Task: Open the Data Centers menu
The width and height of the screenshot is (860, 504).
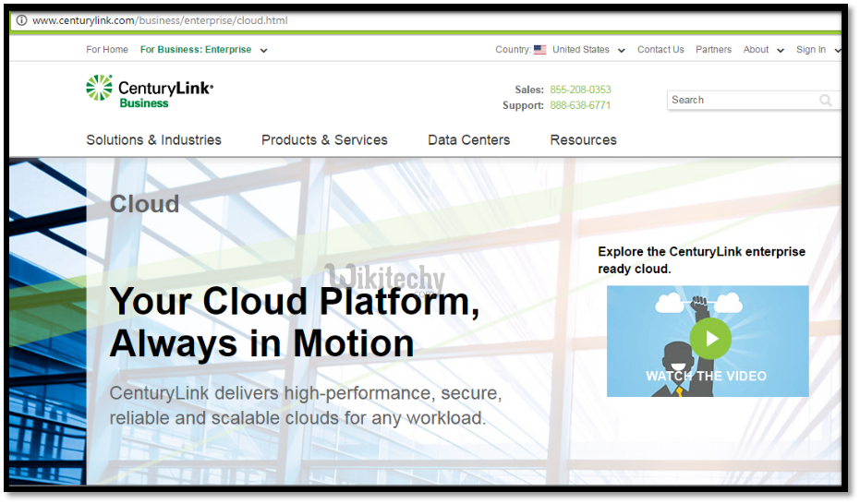Action: 469,140
